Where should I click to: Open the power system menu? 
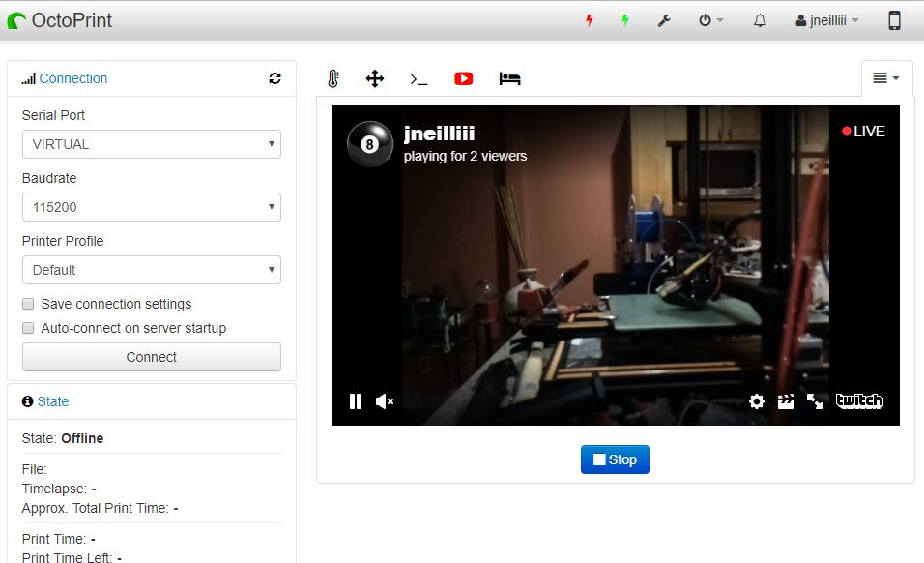coord(710,20)
